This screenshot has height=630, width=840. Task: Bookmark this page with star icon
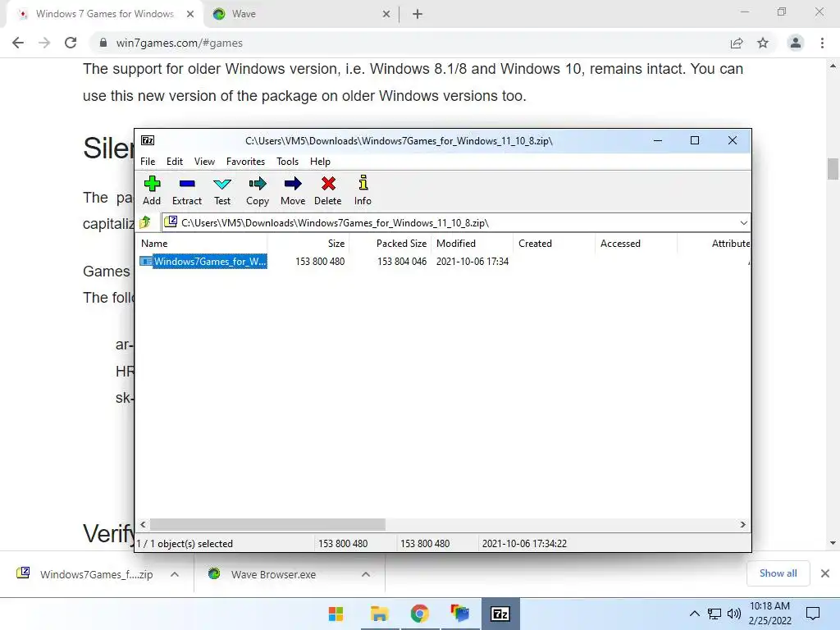click(x=763, y=43)
